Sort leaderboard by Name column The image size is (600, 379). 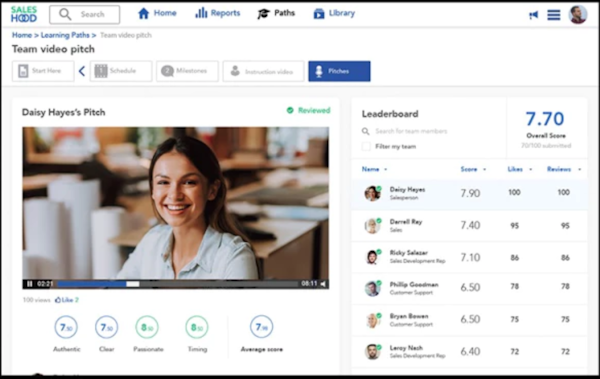[x=374, y=169]
